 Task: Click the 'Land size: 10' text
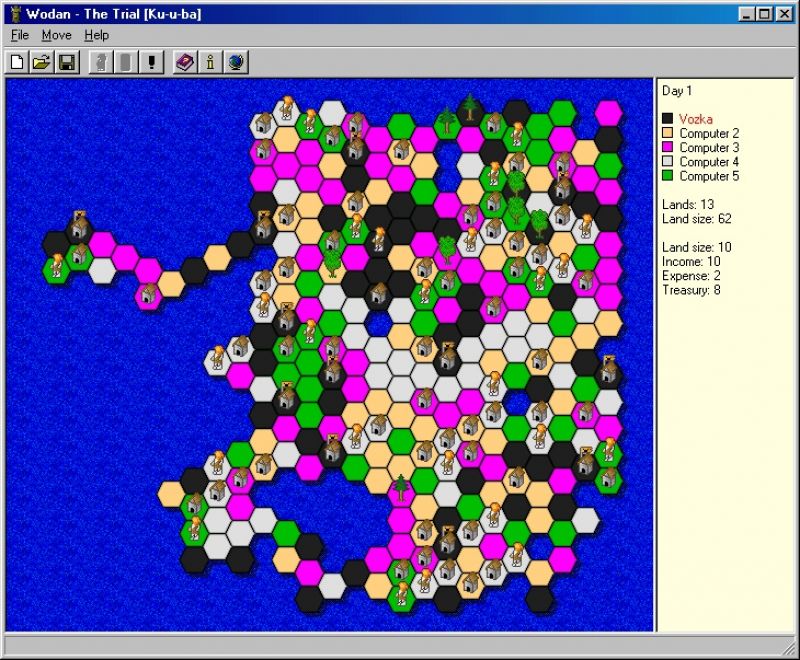coord(697,247)
